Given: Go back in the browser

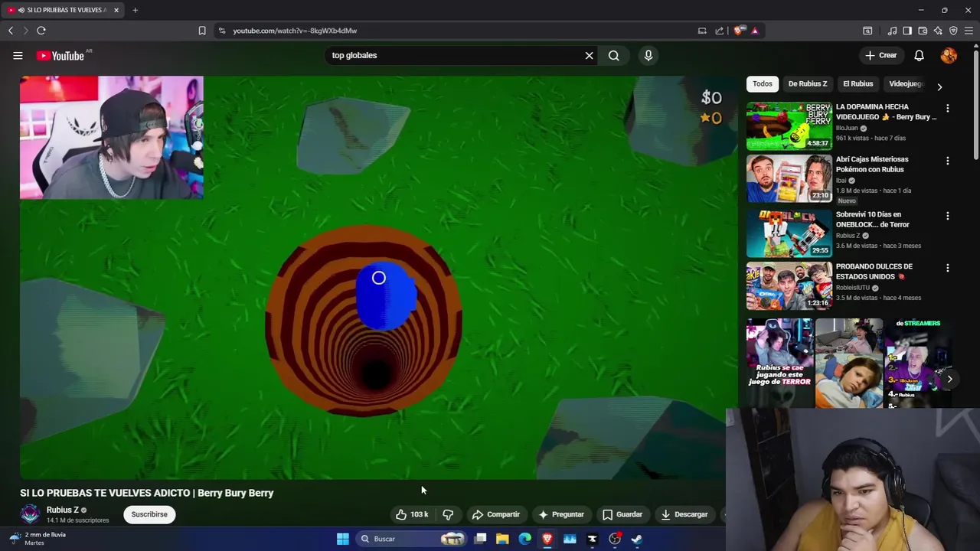Looking at the screenshot, I should 11,31.
